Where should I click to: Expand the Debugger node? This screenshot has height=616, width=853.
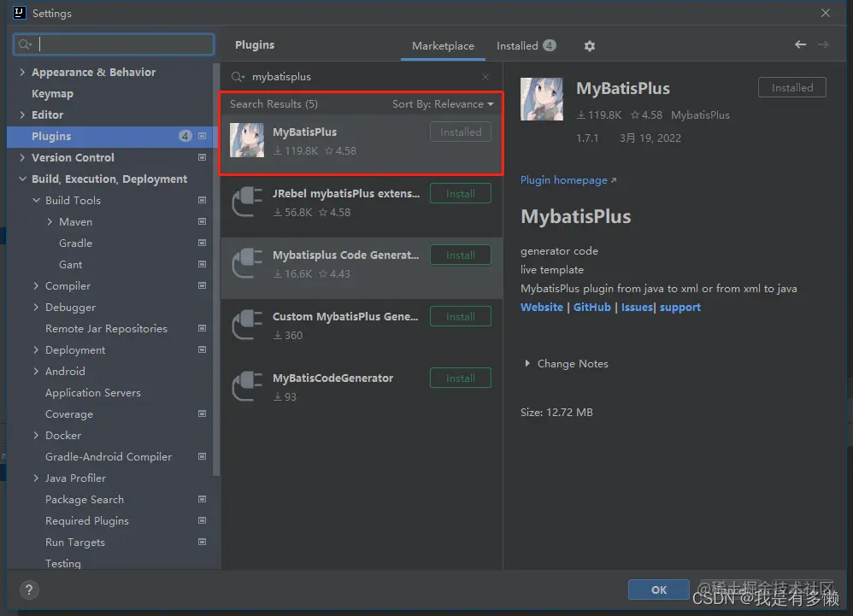(36, 308)
